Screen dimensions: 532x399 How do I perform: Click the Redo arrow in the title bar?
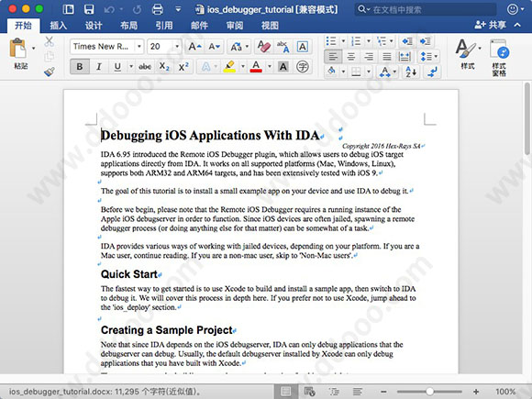point(137,9)
